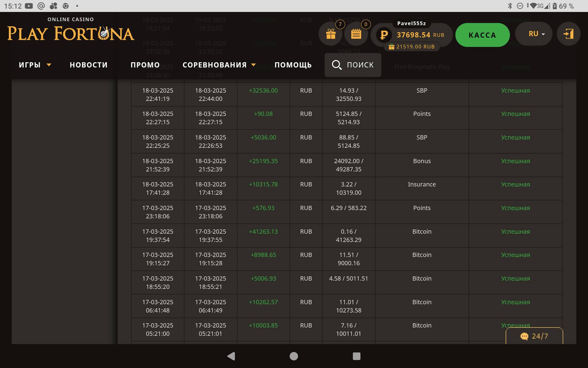Open the ПОМОЩЬ help page

293,65
